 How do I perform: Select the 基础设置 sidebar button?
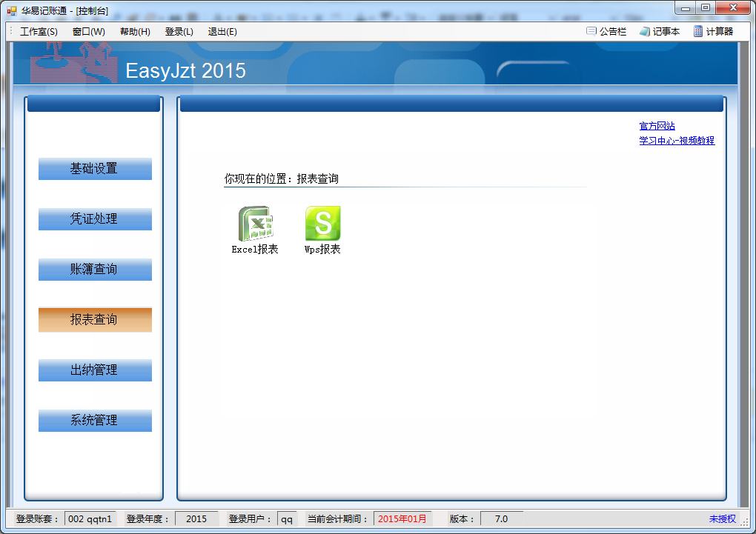[x=95, y=169]
